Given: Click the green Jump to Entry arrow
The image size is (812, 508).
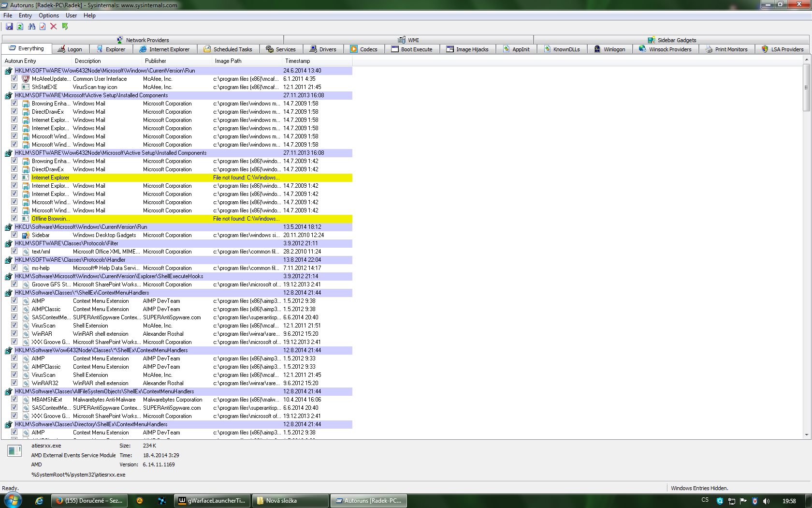Looking at the screenshot, I should coord(65,27).
